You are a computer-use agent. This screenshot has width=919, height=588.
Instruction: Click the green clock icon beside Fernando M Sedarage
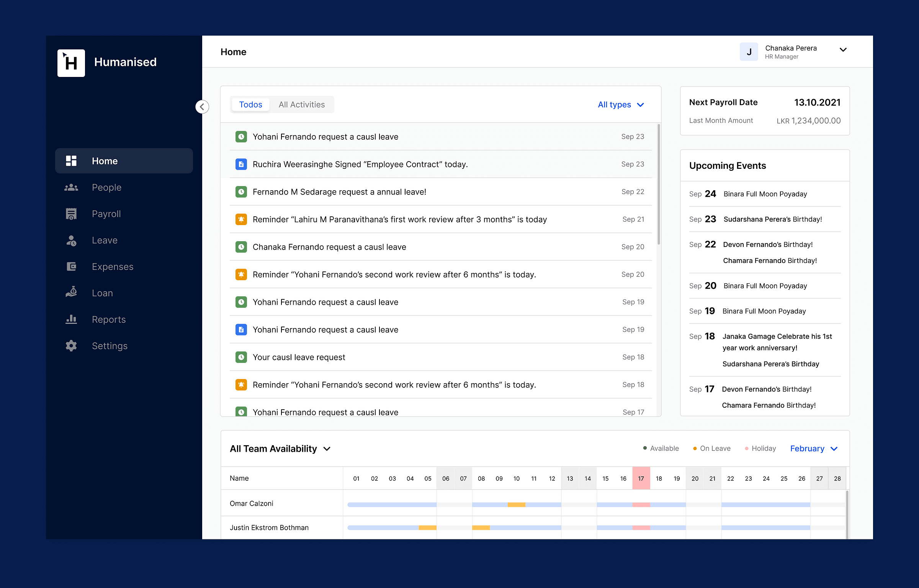click(241, 192)
